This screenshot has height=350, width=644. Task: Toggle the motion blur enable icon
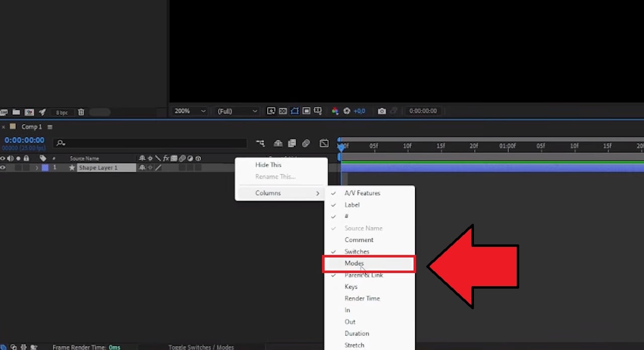(x=306, y=143)
